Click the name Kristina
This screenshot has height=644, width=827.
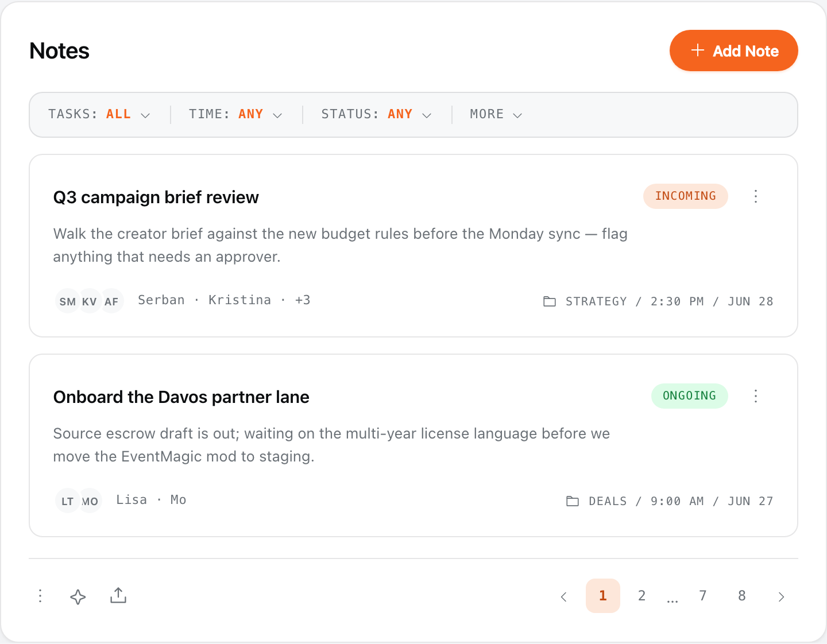[240, 300]
